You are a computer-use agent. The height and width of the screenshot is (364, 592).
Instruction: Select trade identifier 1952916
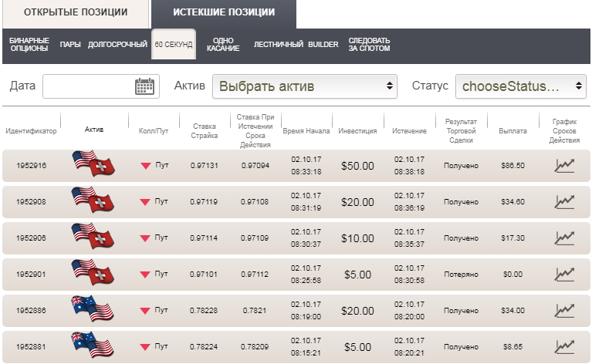coord(32,166)
